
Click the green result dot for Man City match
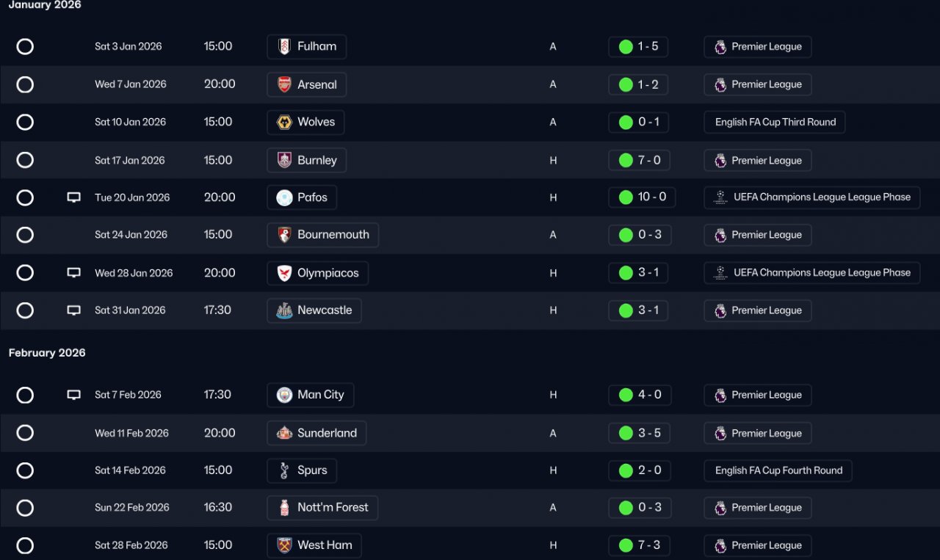point(626,395)
